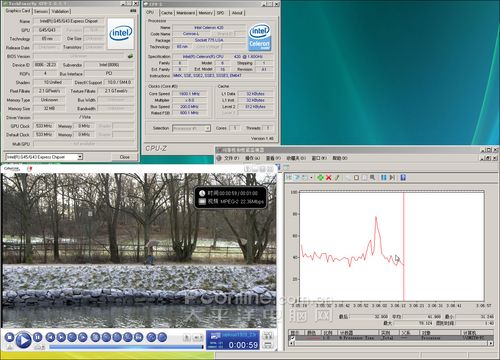
Task: Click the Intel logo in GPU-Z
Action: coord(121,33)
